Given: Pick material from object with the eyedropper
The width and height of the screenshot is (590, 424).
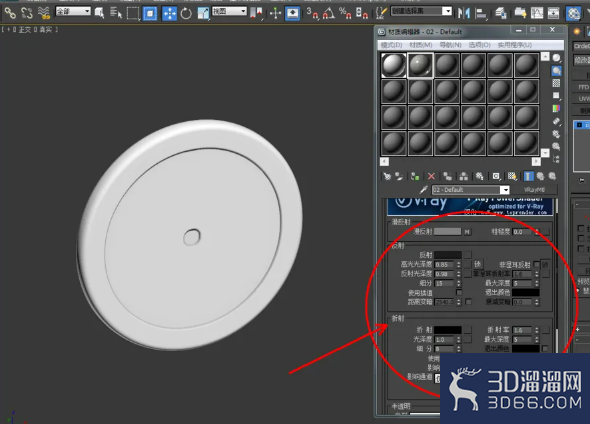Looking at the screenshot, I should pyautogui.click(x=423, y=190).
